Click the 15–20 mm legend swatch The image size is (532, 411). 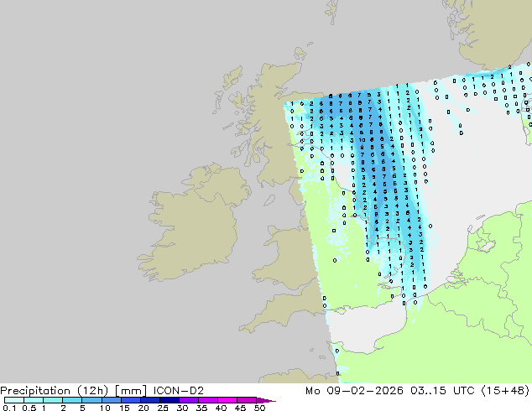click(x=130, y=400)
